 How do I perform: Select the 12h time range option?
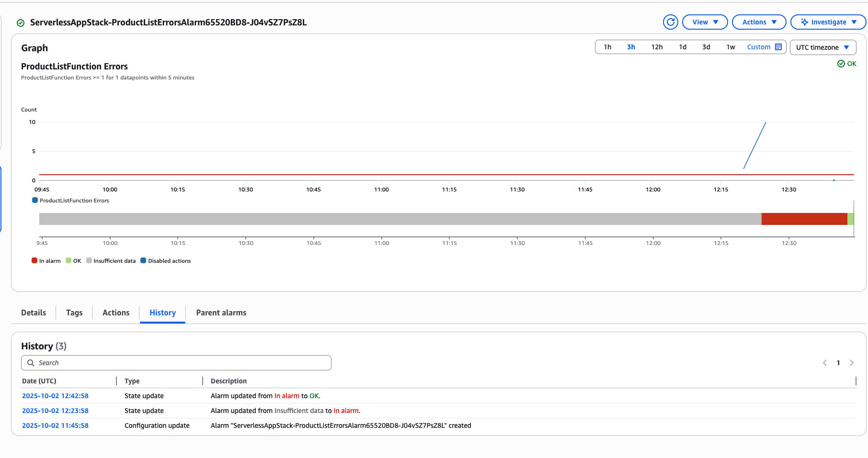tap(657, 47)
